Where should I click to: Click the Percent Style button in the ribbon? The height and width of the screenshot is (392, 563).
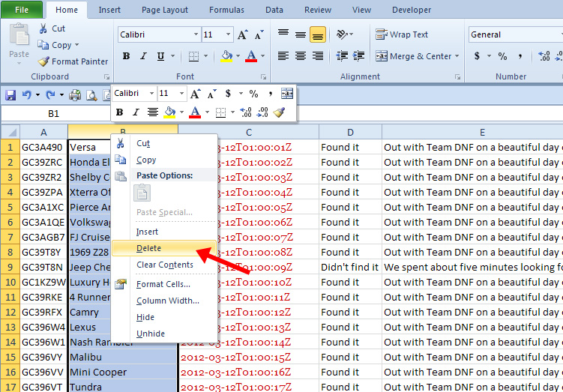502,56
